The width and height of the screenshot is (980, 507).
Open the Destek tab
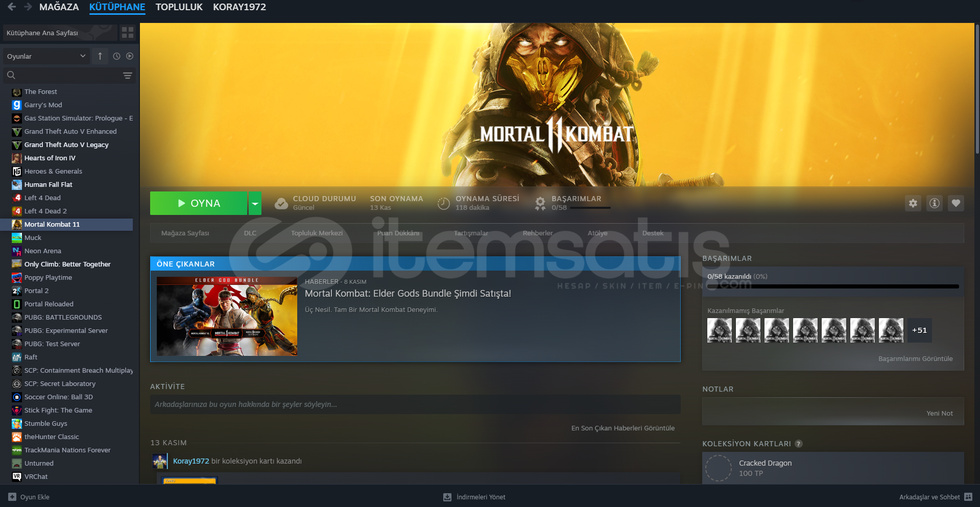click(x=653, y=233)
